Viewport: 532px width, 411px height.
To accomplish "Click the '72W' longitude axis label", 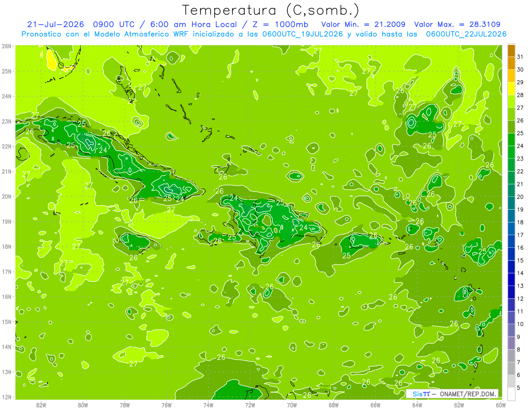I will pos(250,405).
